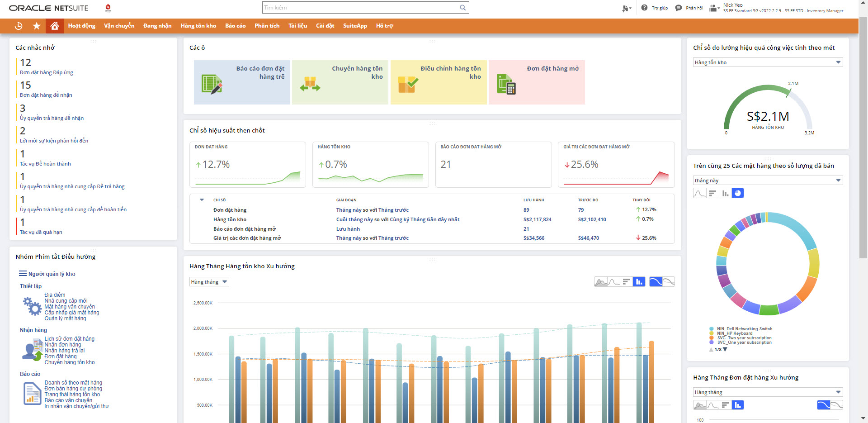The height and width of the screenshot is (423, 868).
Task: Go to previous legend page arrow
Action: (711, 349)
